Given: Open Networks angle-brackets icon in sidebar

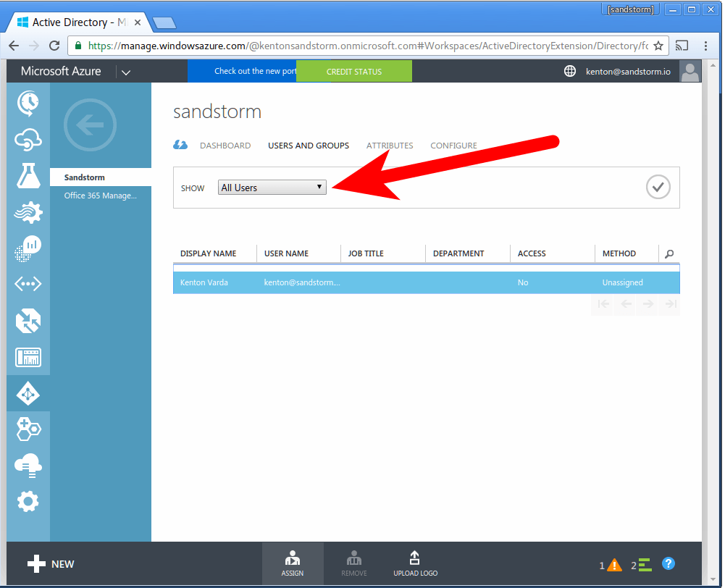Looking at the screenshot, I should tap(28, 284).
